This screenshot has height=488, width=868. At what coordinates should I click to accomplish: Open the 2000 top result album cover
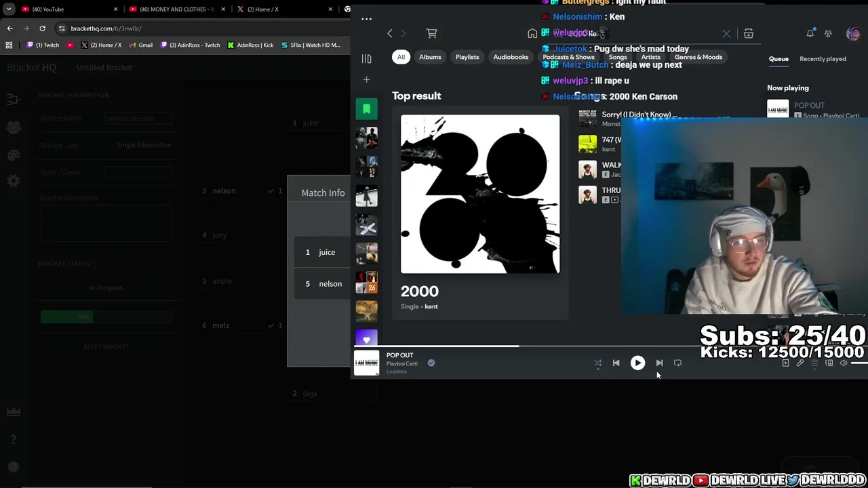(480, 194)
